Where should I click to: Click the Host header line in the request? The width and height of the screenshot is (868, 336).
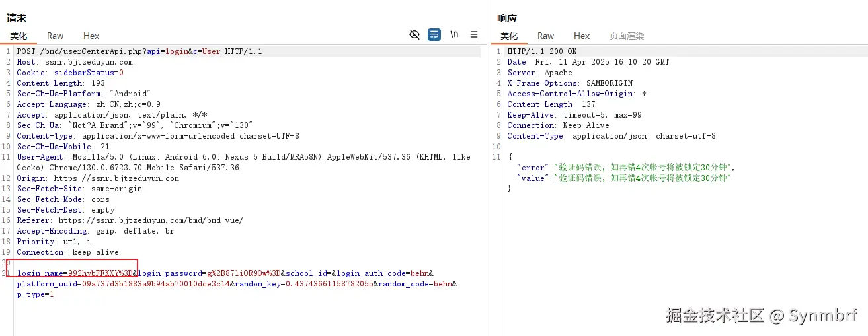[75, 62]
